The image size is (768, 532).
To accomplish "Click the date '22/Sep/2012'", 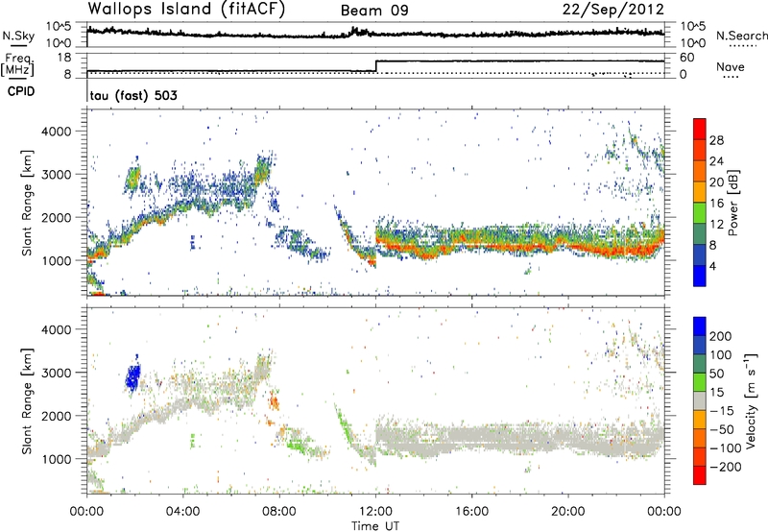I will click(612, 10).
